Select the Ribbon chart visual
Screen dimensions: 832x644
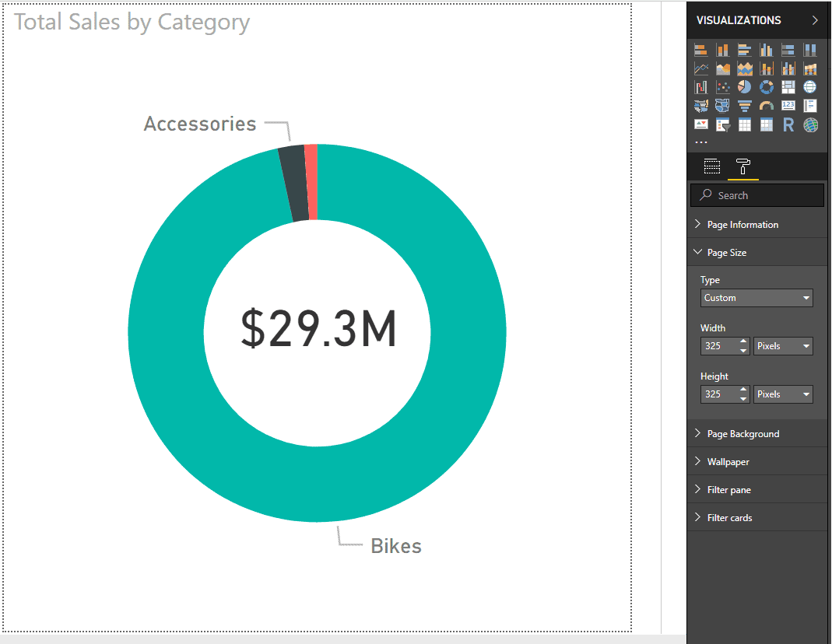tap(809, 69)
